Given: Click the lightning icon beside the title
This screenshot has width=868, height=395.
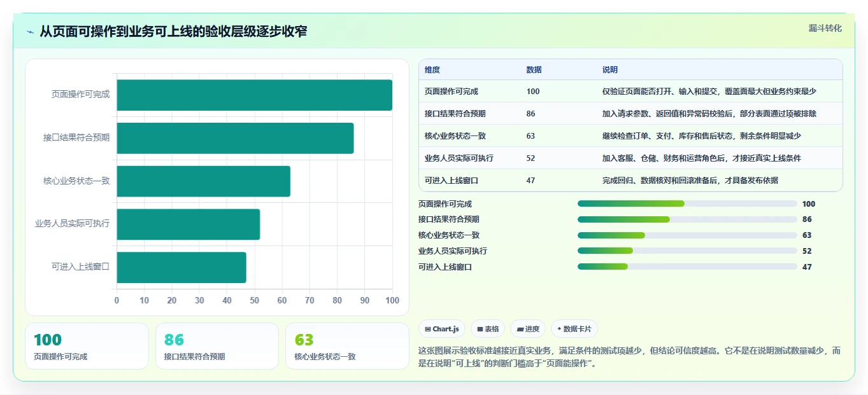Looking at the screenshot, I should click(x=31, y=31).
